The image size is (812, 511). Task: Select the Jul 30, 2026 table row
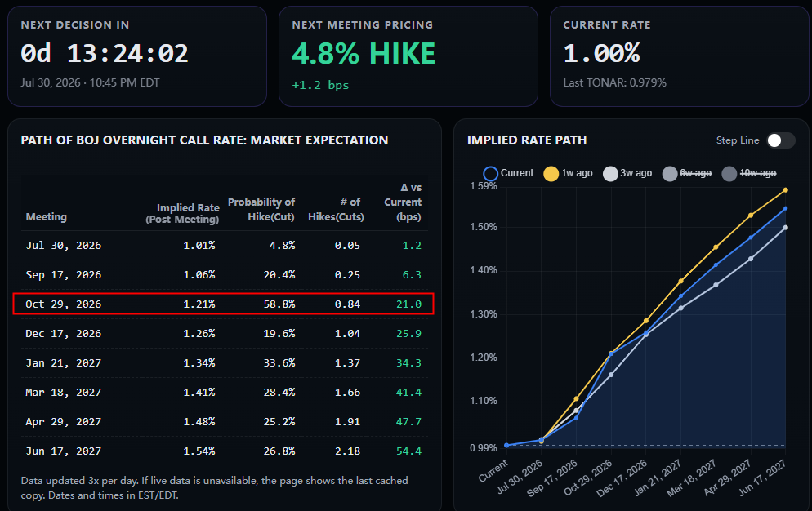click(224, 246)
